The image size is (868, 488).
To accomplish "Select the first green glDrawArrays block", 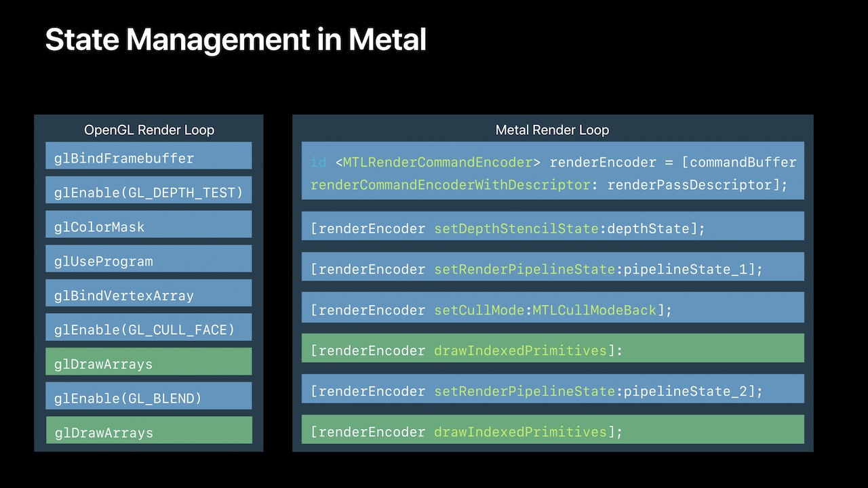I will (149, 364).
